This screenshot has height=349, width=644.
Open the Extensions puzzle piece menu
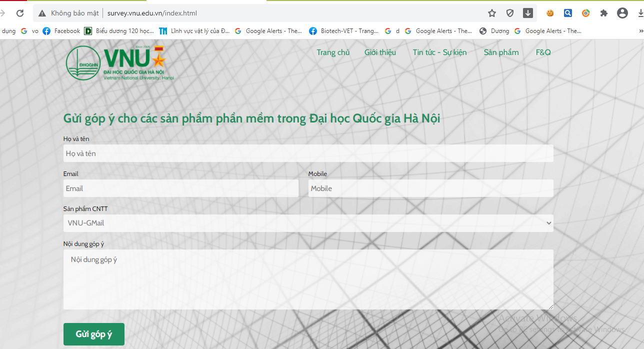tap(604, 13)
